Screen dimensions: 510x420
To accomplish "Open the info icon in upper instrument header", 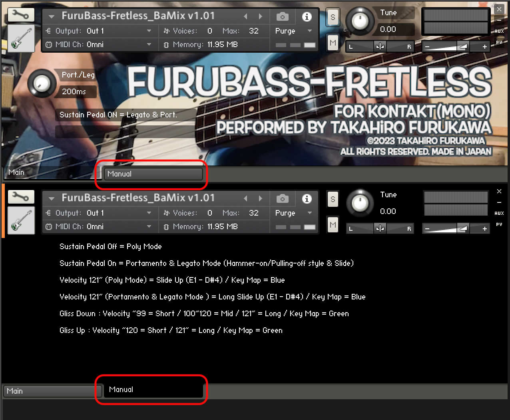I will [x=307, y=16].
